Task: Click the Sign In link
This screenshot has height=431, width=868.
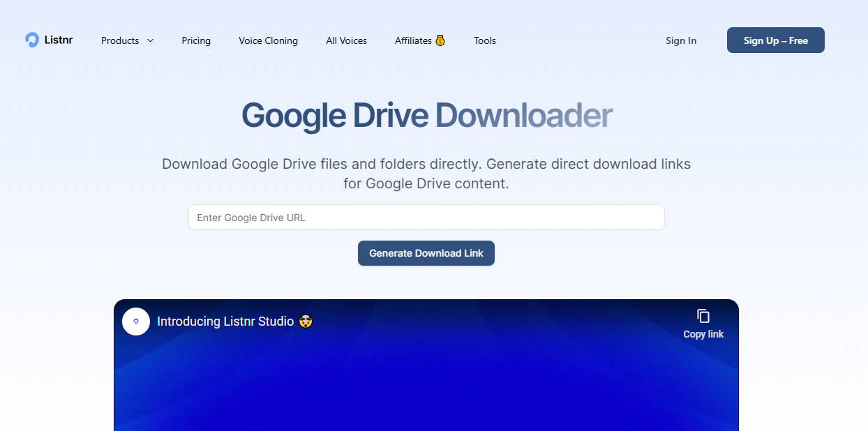Action: 681,40
